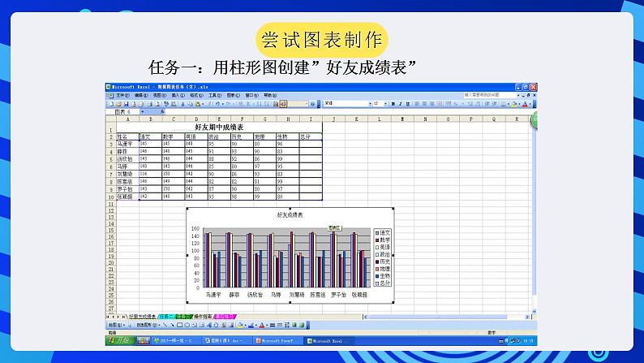Open the Edit menu (编辑)
This screenshot has height=363, width=644.
pos(141,95)
